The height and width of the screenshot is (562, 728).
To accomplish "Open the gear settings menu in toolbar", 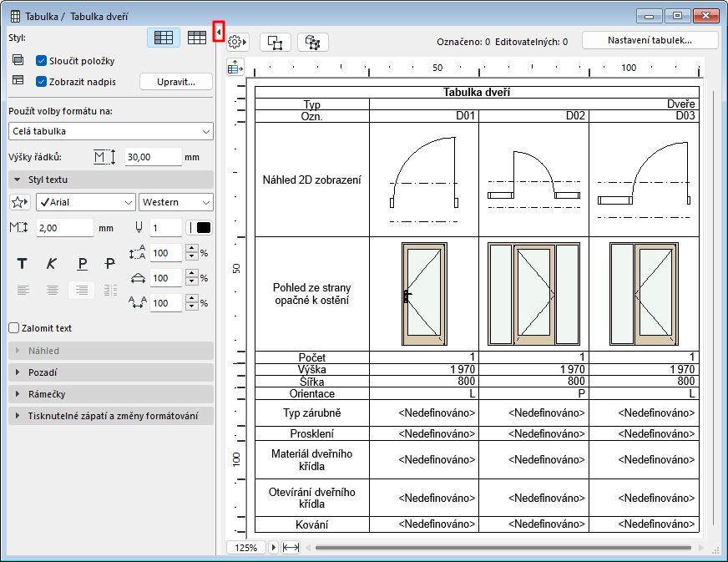I will pos(238,42).
